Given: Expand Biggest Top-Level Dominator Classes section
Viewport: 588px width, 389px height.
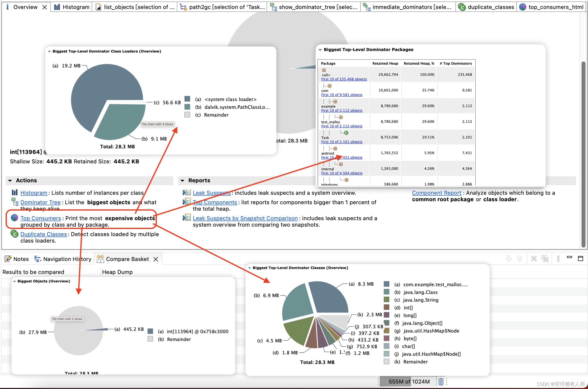Looking at the screenshot, I should tap(249, 267).
